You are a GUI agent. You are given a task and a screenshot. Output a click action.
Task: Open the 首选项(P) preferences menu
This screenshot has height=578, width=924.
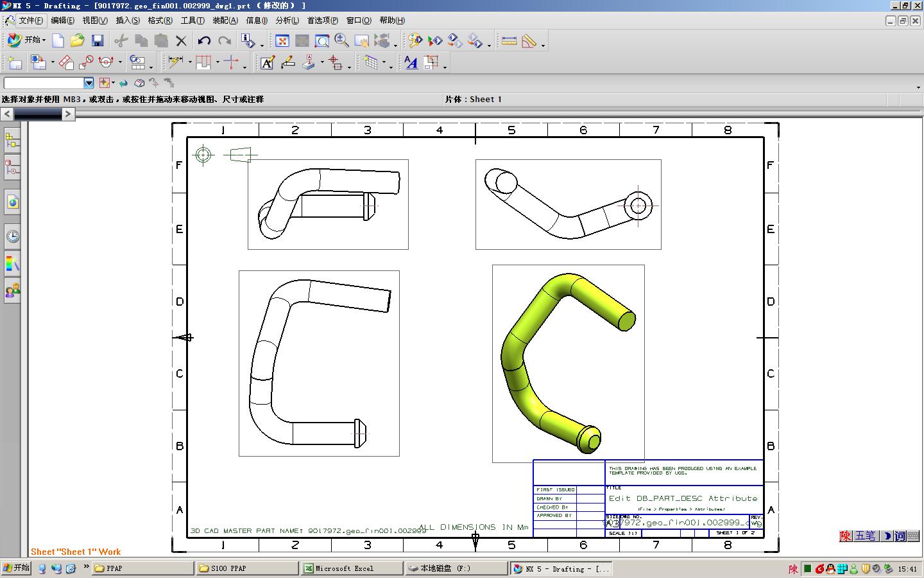click(x=322, y=21)
